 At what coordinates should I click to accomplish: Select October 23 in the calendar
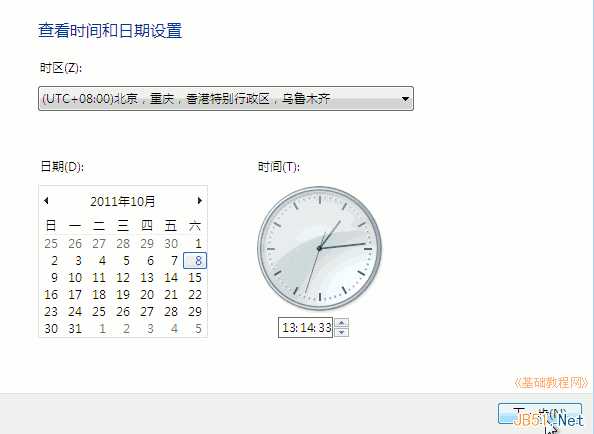(x=51, y=312)
